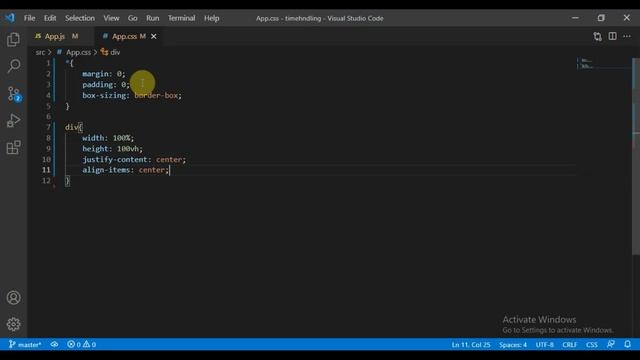Screen dimensions: 640x360
Task: Change the CRLF end-of-line sequence
Action: point(569,344)
